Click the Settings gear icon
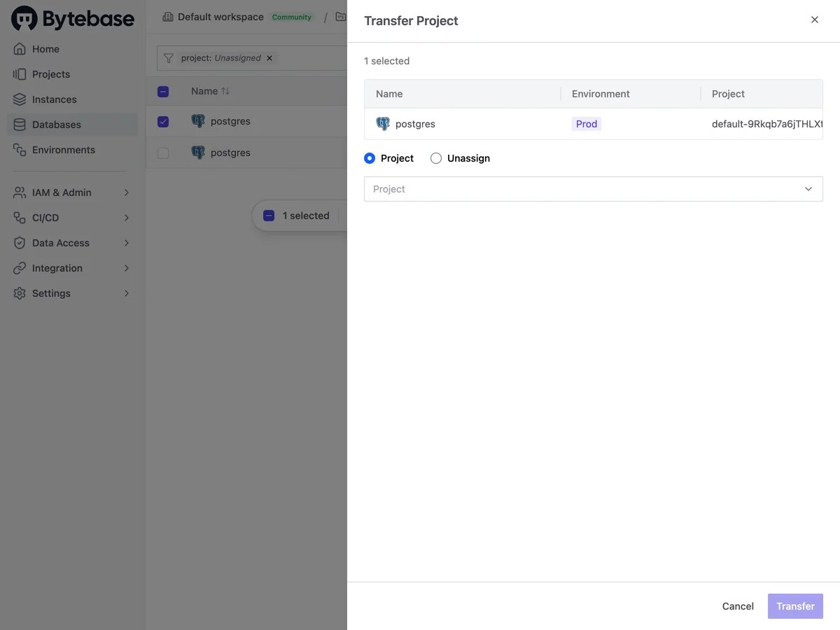This screenshot has height=630, width=840. (20, 293)
